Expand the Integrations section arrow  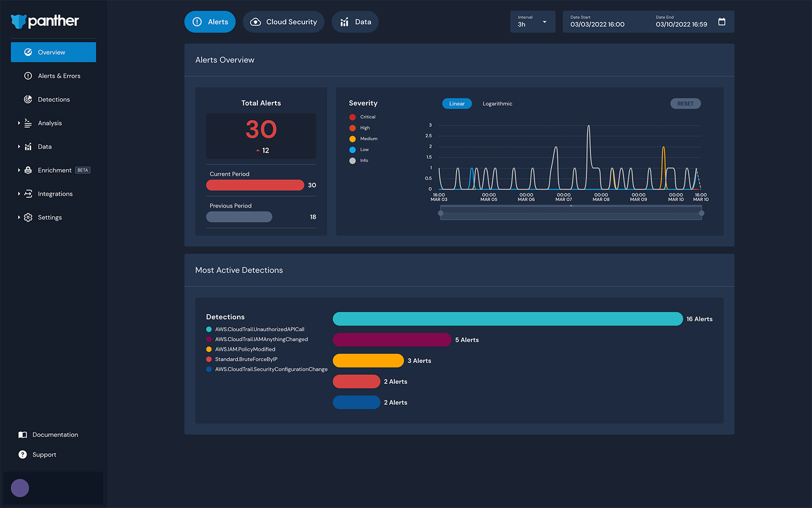(19, 194)
